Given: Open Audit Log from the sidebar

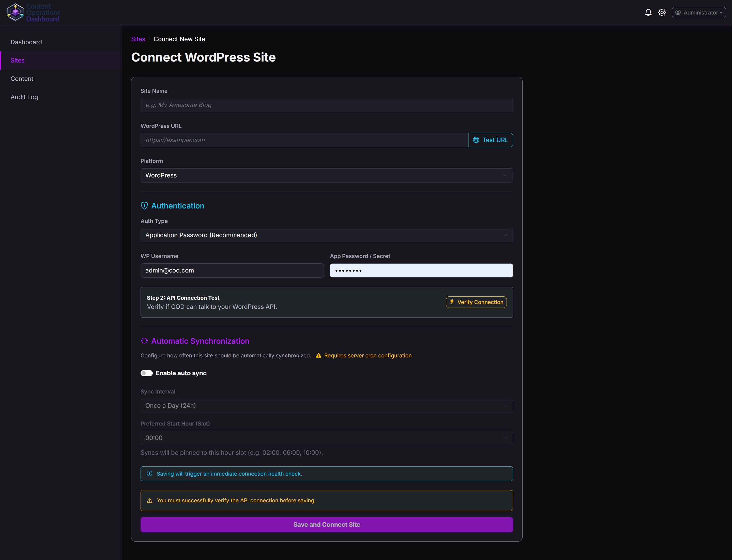Looking at the screenshot, I should point(24,97).
